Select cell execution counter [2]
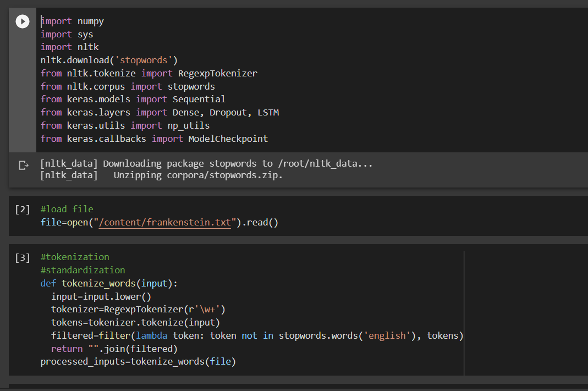 pos(23,209)
